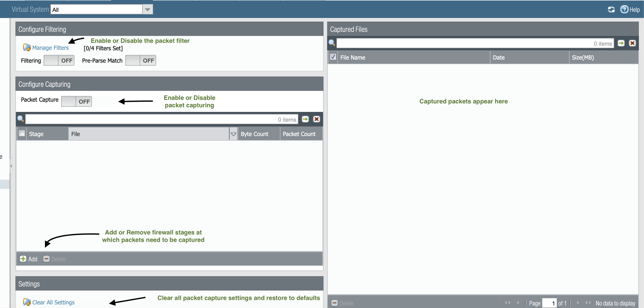The width and height of the screenshot is (644, 308).
Task: Turn on the Filtering toggle
Action: tap(59, 60)
